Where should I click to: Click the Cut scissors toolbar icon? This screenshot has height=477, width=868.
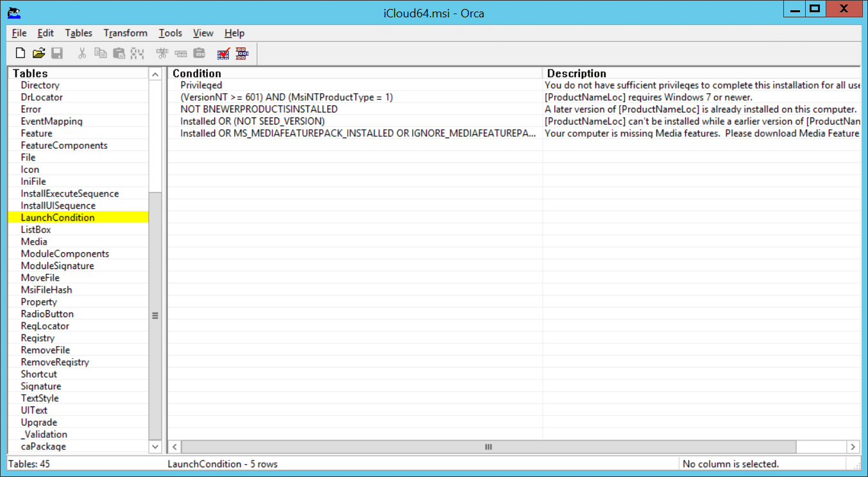(82, 54)
